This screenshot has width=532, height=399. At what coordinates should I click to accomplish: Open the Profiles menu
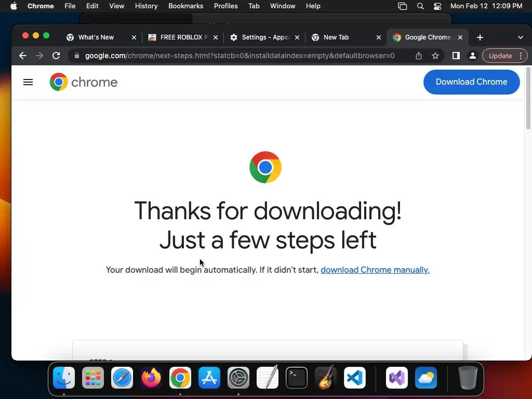(x=225, y=6)
